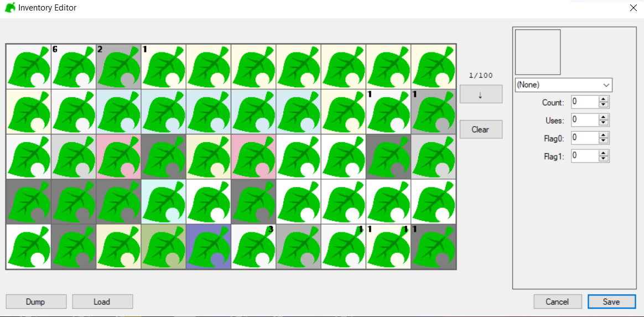Select the second-row white leaf with count 1

(x=388, y=112)
